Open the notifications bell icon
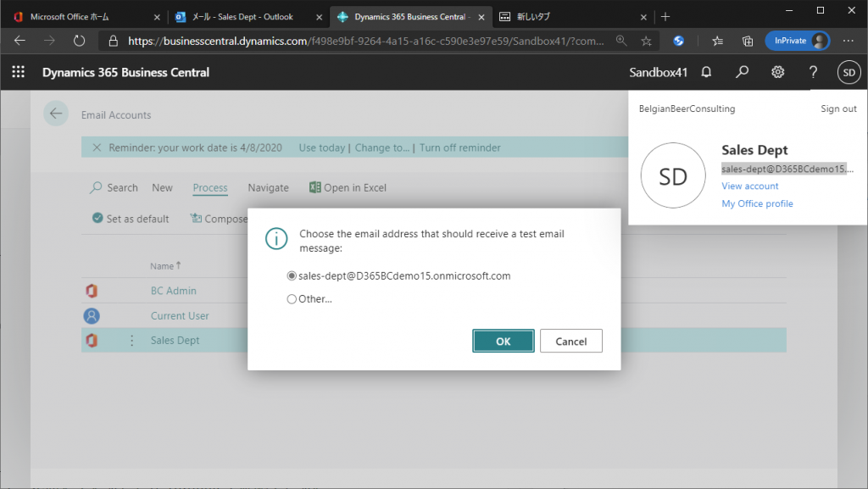This screenshot has height=489, width=868. (x=706, y=72)
